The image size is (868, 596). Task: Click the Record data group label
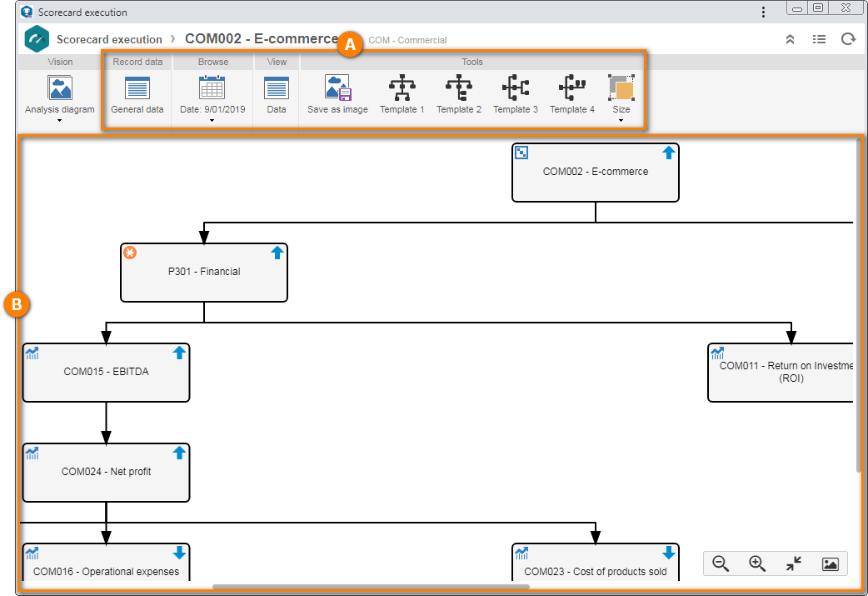(137, 62)
